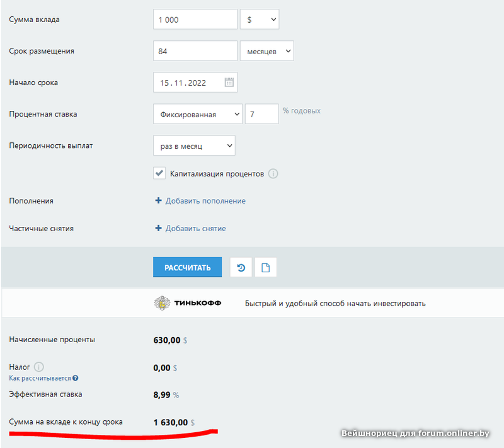Open the currency dropdown showing $
Screen dimensions: 504x448
[x=260, y=20]
